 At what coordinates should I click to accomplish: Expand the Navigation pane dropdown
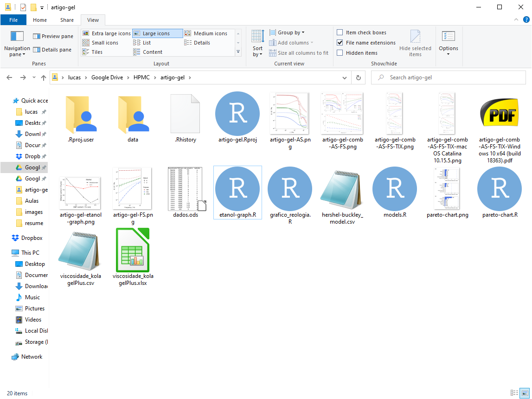[x=17, y=51]
